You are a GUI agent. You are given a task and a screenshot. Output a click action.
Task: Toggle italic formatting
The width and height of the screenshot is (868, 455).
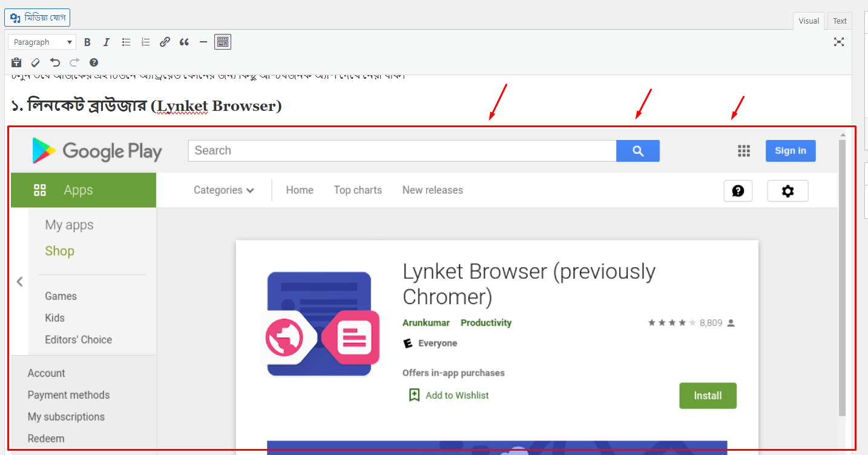(107, 42)
